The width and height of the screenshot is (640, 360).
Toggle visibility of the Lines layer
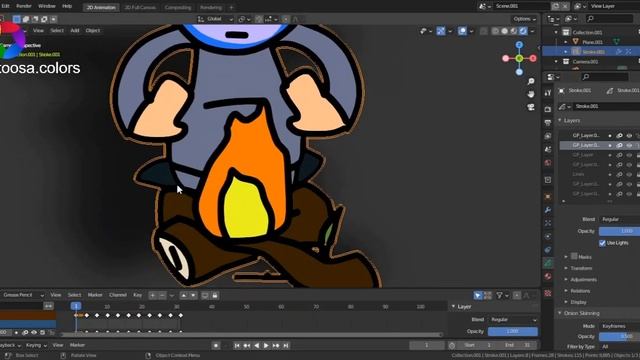tap(629, 174)
